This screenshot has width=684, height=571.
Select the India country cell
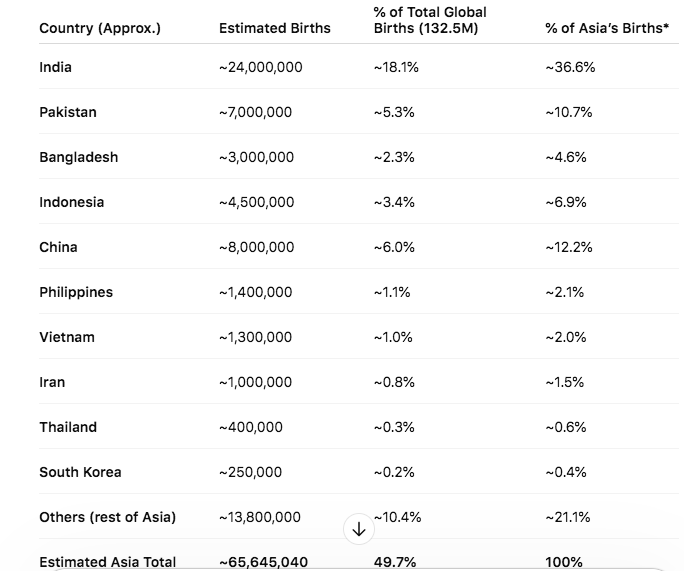point(55,67)
